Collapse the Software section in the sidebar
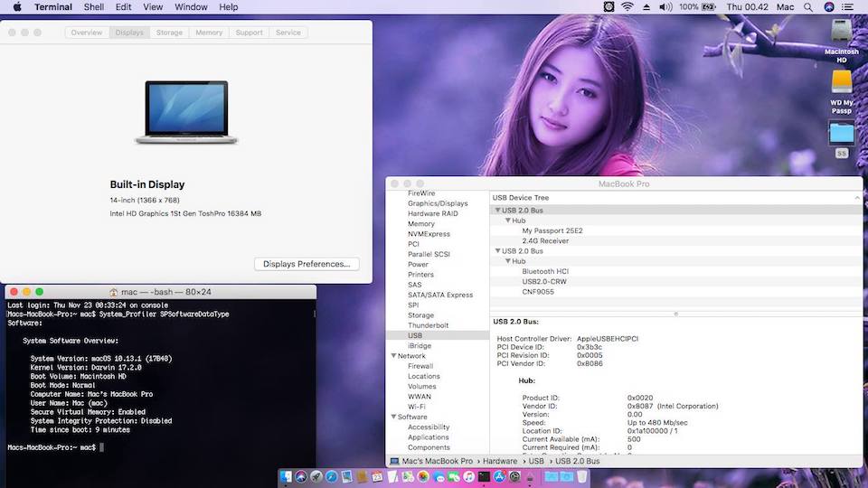 click(x=394, y=417)
